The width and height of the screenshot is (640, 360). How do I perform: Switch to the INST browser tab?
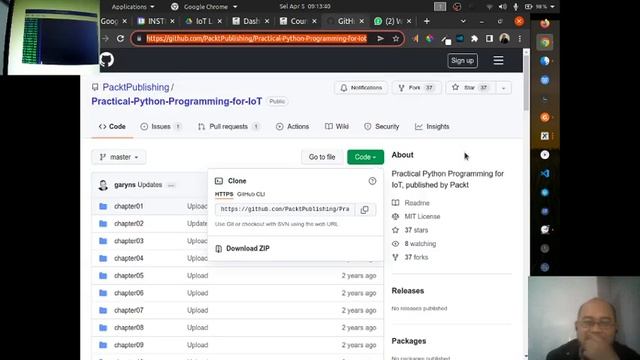156,21
